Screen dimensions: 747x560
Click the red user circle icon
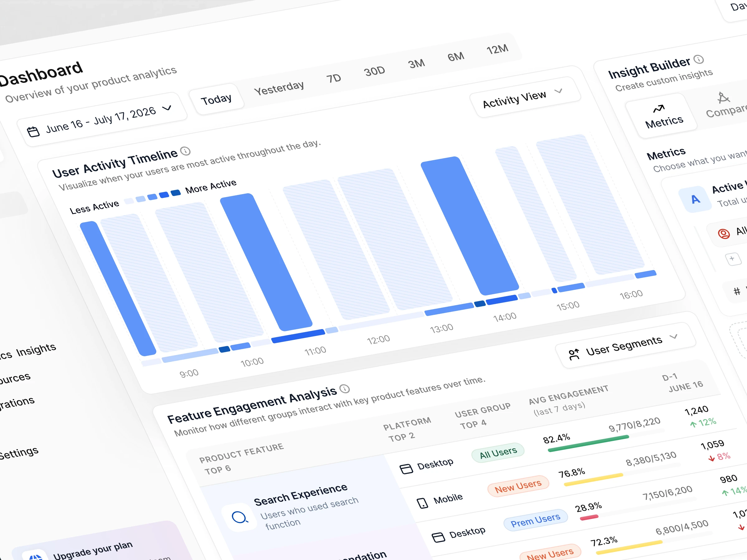[724, 234]
